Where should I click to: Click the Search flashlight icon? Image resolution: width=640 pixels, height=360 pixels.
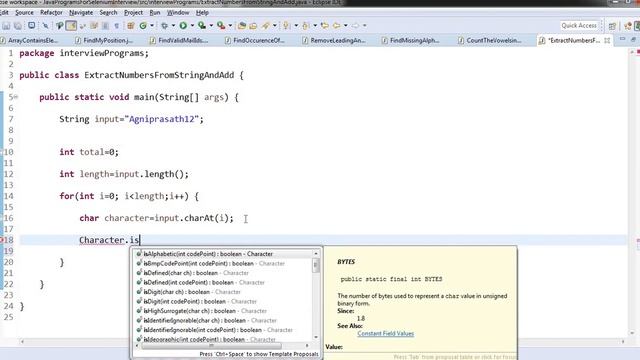[265, 26]
